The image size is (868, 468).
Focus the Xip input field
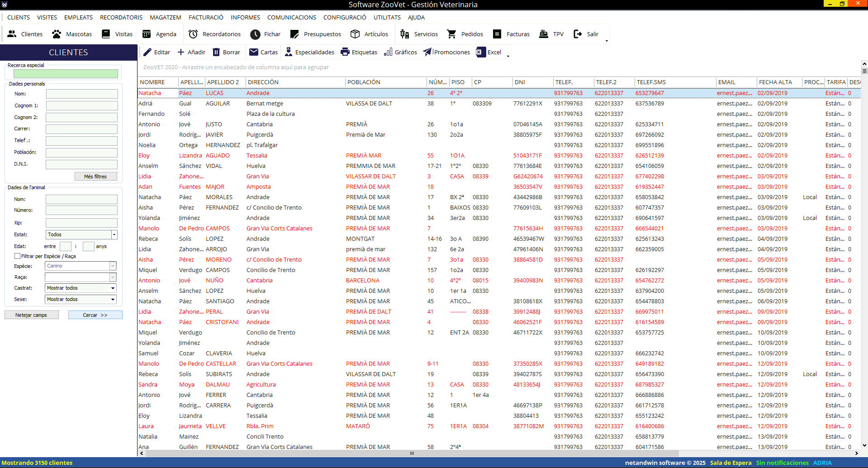point(82,223)
